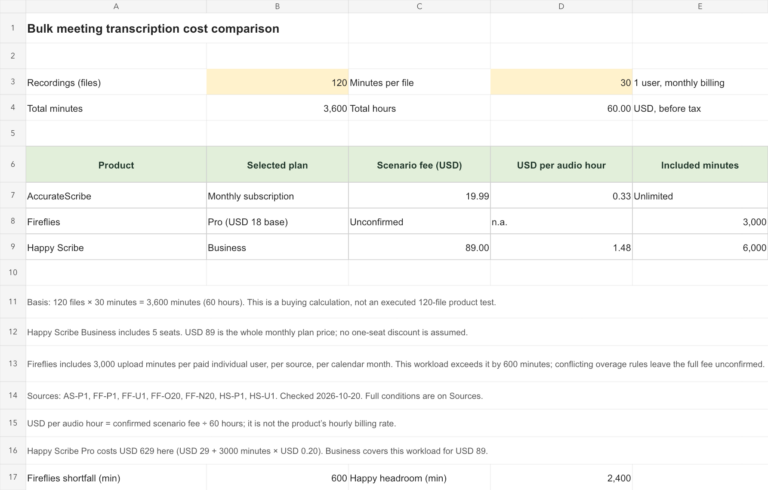
Task: Click the note 'USD per audio hour = confirmed'
Action: pyautogui.click(x=212, y=423)
